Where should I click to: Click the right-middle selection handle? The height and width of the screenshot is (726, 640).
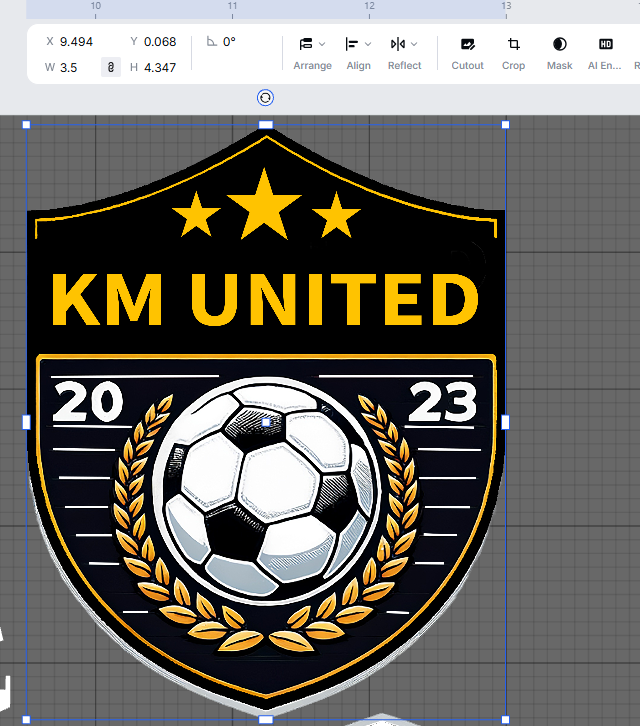(505, 422)
